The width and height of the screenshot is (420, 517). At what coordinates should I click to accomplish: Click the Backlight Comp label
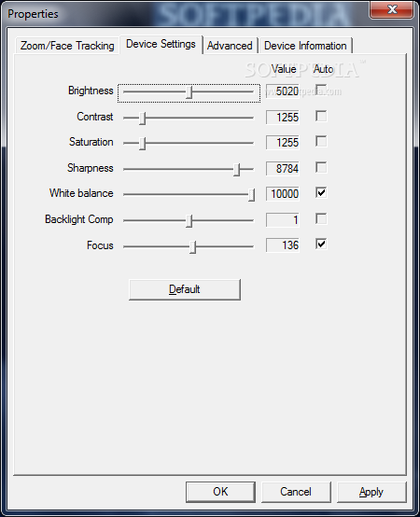pyautogui.click(x=79, y=219)
